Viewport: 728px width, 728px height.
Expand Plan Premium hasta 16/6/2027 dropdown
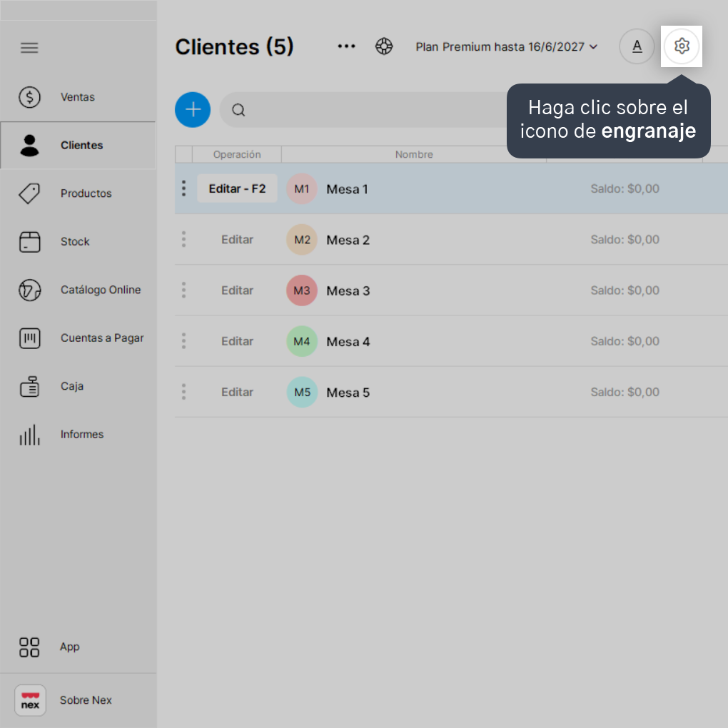[506, 47]
